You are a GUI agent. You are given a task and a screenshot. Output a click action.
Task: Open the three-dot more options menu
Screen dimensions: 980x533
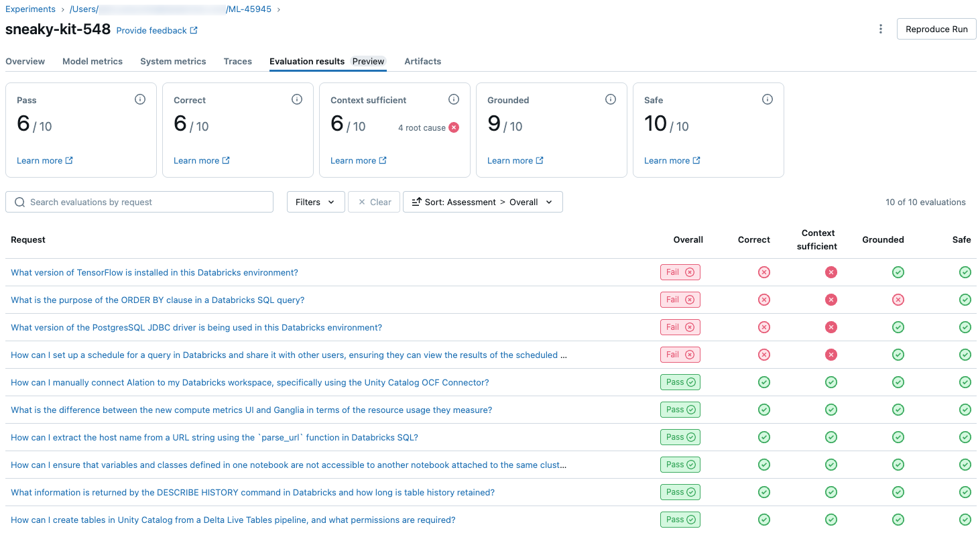(x=881, y=29)
